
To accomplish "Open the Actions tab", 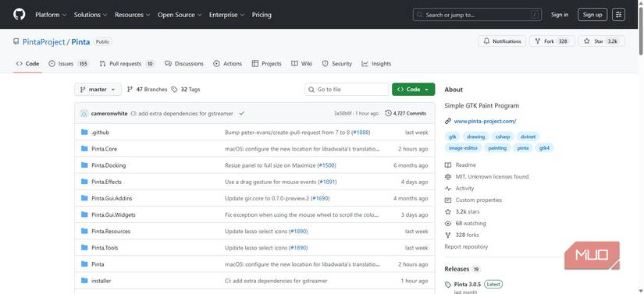I will click(x=227, y=63).
